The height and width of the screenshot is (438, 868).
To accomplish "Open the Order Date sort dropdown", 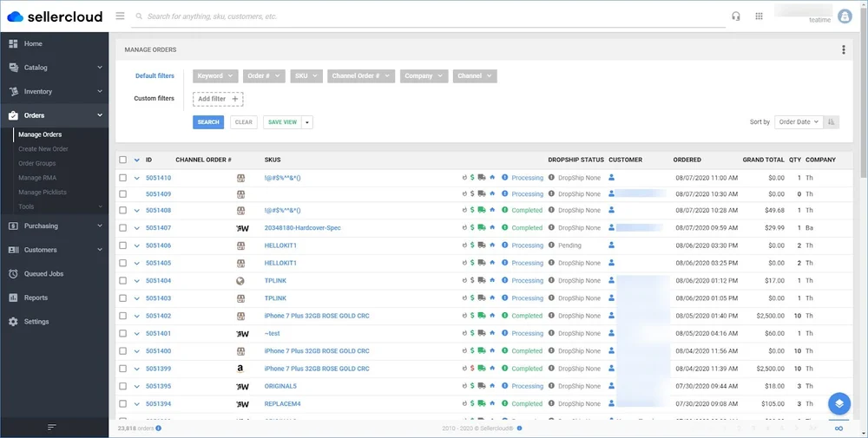I will pyautogui.click(x=799, y=122).
